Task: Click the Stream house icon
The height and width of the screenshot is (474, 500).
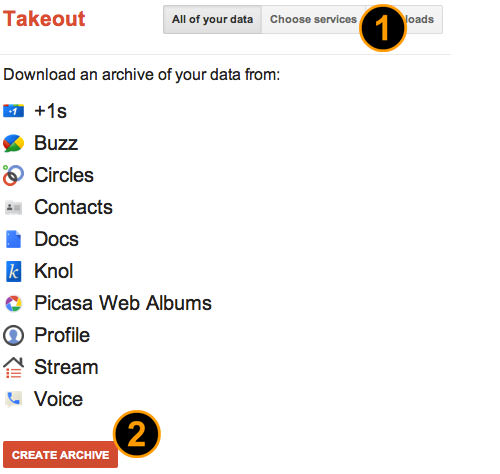Action: click(x=13, y=368)
